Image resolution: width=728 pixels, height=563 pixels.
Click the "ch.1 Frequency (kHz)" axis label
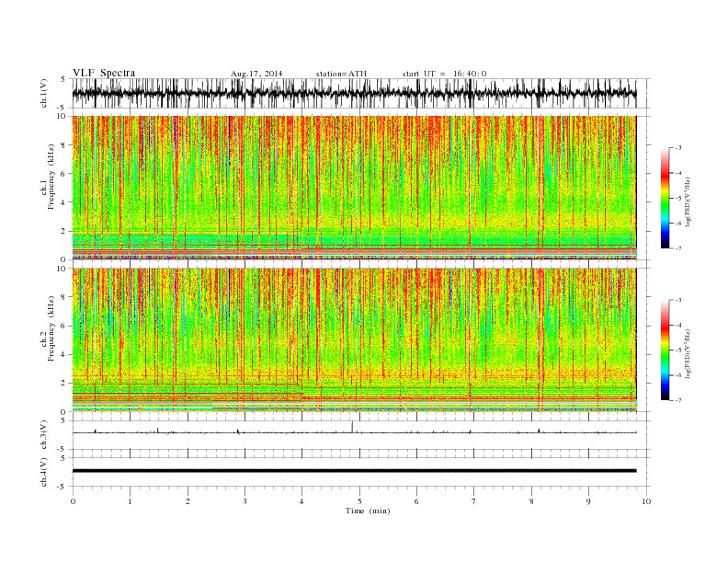pyautogui.click(x=48, y=177)
